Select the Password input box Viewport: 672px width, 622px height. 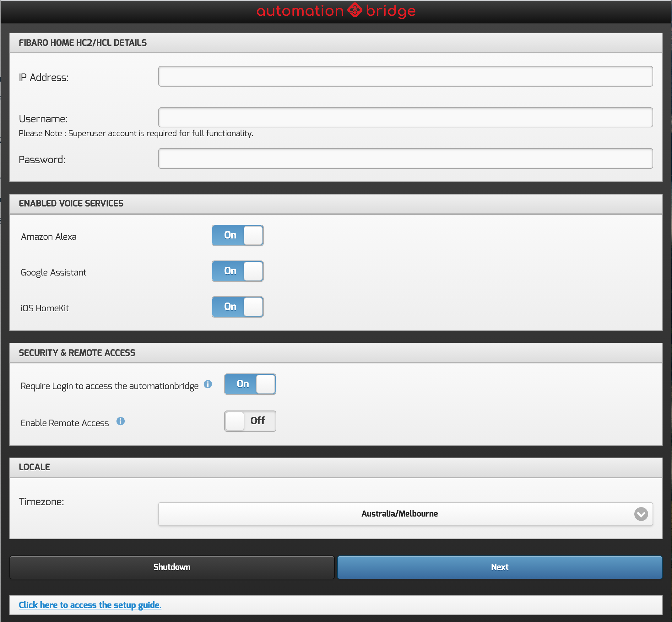tap(405, 158)
